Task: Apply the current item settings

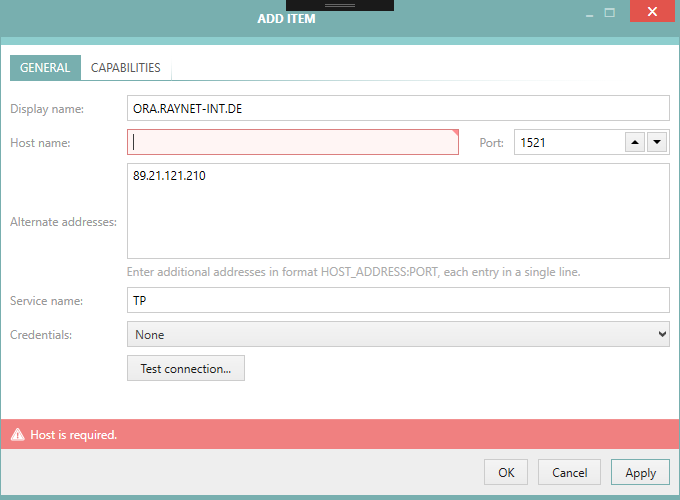Action: tap(640, 472)
